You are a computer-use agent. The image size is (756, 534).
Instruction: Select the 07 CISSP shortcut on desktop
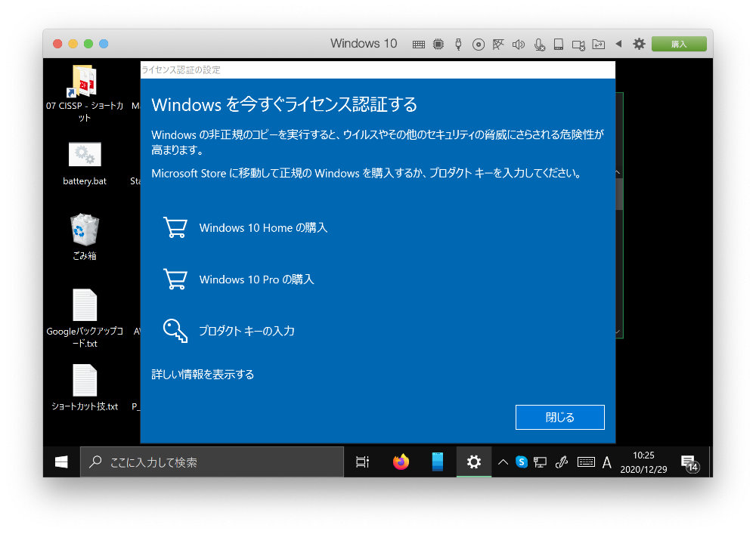[x=85, y=94]
